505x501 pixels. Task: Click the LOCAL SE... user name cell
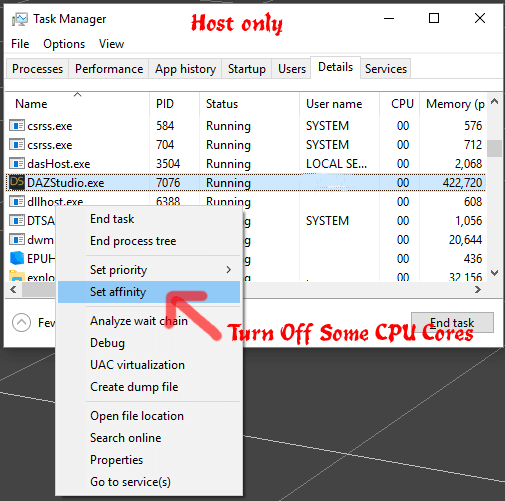pyautogui.click(x=336, y=164)
